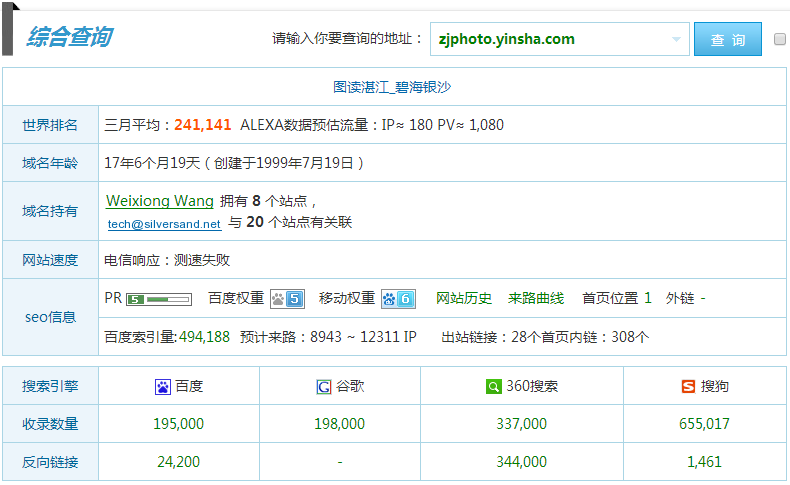This screenshot has height=485, width=790.
Task: Click the mobile weight badge icon
Action: point(398,298)
